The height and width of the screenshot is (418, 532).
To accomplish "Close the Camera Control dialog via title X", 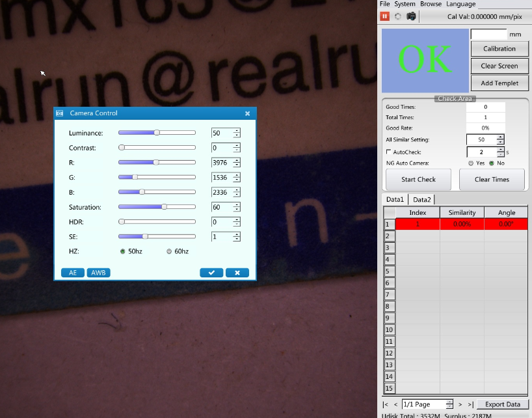I will point(247,113).
